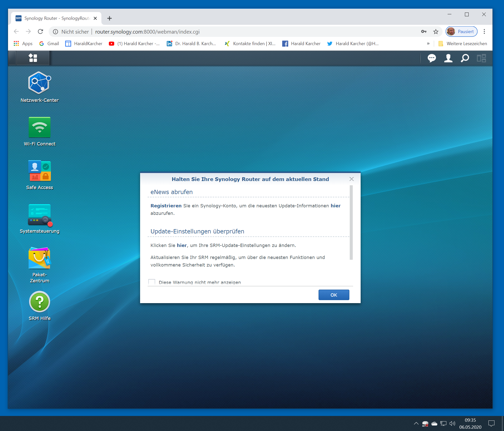Open the Paket-Zentrum package center
Image resolution: width=504 pixels, height=431 pixels.
[x=40, y=258]
